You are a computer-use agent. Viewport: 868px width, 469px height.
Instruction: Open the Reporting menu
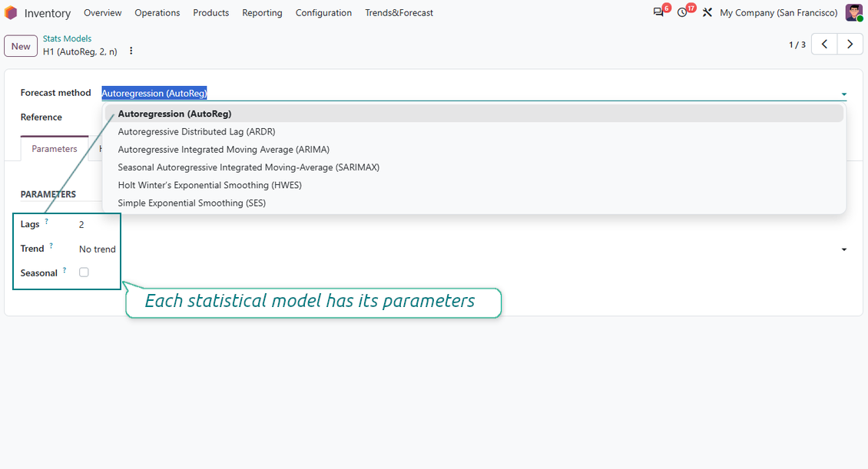click(x=262, y=13)
